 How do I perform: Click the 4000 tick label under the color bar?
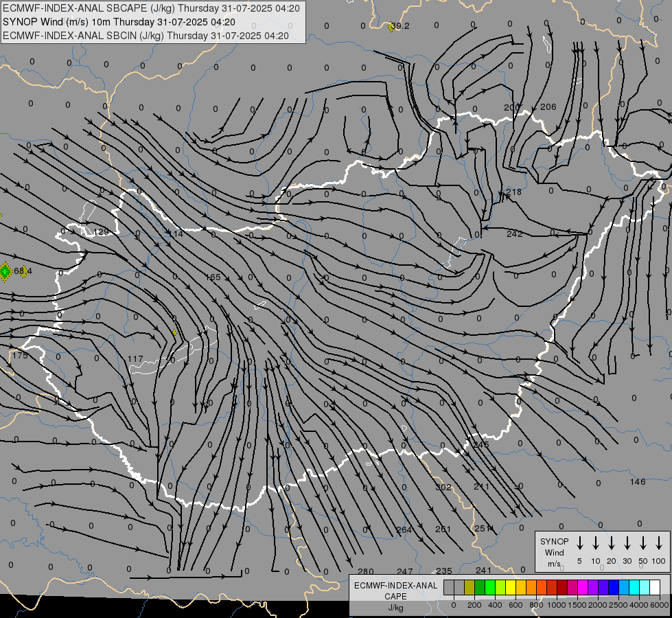coord(639,605)
